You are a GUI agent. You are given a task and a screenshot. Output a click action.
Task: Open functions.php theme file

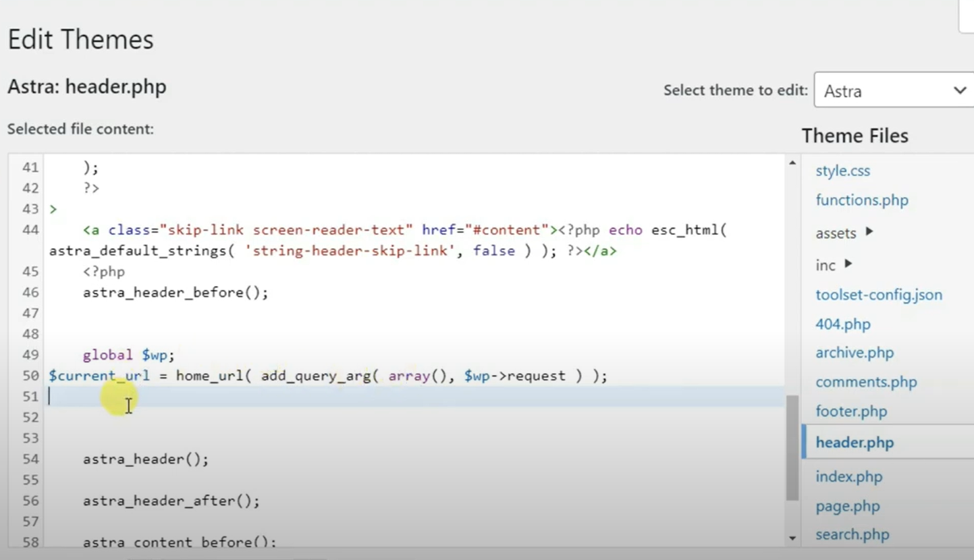(x=861, y=200)
